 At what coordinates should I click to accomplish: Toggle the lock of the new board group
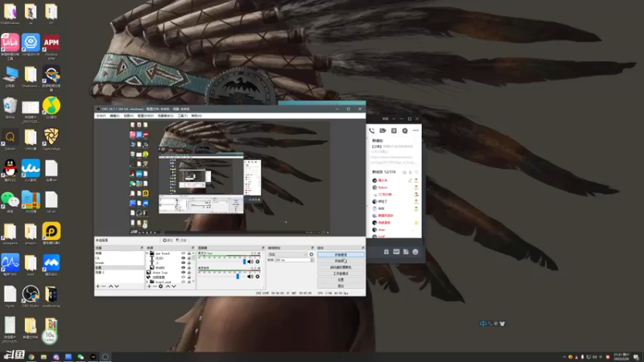pyautogui.click(x=189, y=253)
